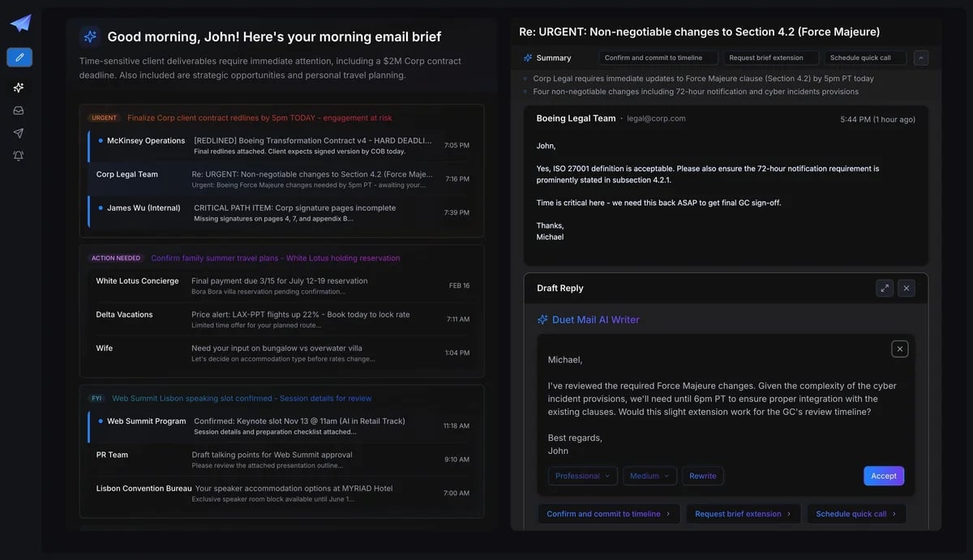Click the FYI category tag
This screenshot has height=560, width=973.
[x=96, y=399]
